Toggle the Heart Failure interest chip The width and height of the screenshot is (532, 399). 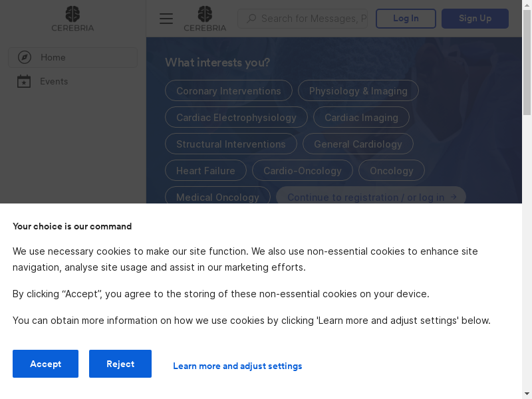[205, 171]
